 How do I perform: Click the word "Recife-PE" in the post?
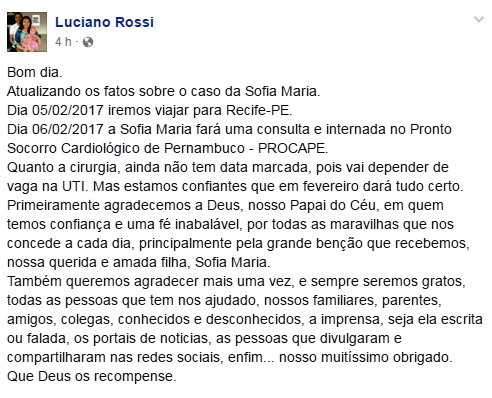257,110
